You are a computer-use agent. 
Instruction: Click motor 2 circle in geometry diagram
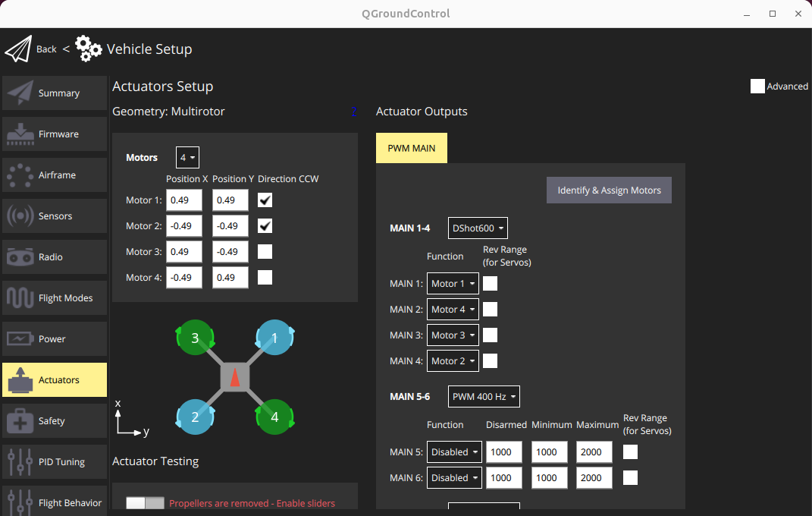[196, 417]
